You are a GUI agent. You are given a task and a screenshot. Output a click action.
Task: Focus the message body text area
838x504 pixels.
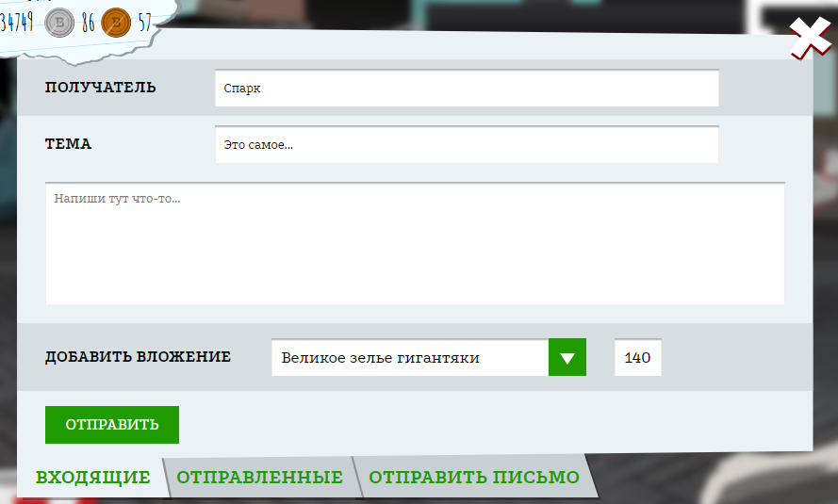coord(415,243)
